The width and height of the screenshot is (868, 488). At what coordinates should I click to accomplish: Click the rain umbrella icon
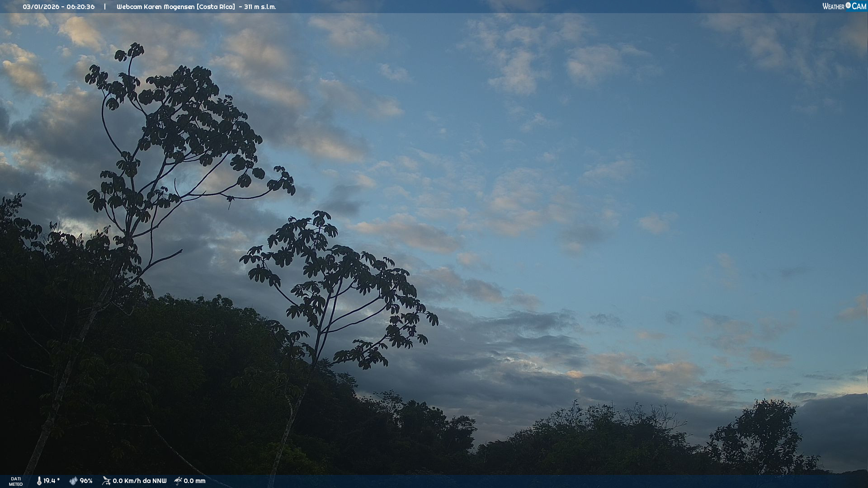coord(178,481)
